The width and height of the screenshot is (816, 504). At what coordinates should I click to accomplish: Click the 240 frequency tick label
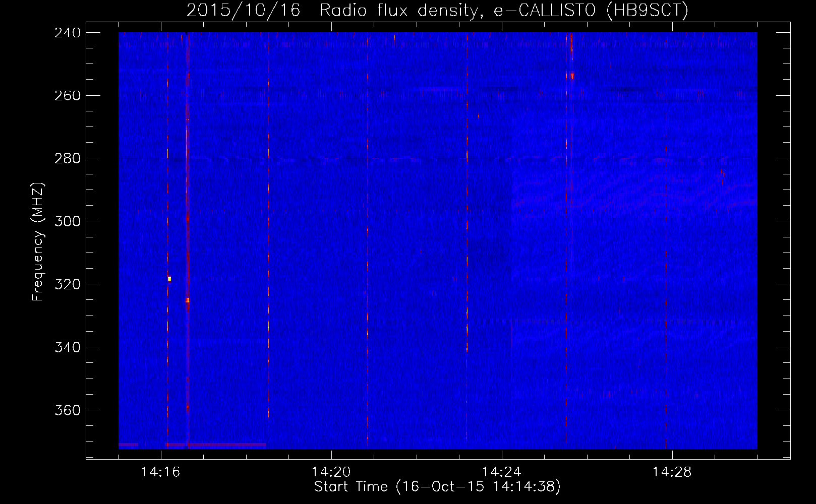tap(68, 33)
